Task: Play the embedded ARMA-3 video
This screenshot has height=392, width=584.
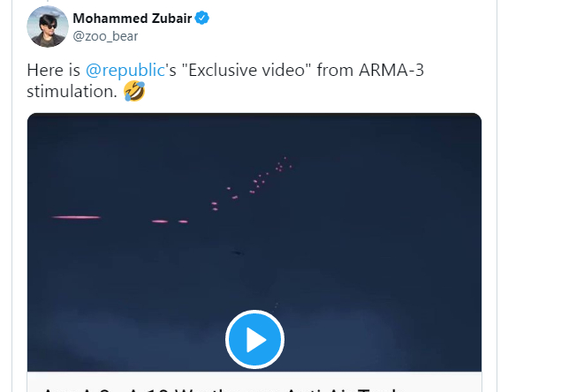Action: coord(254,339)
